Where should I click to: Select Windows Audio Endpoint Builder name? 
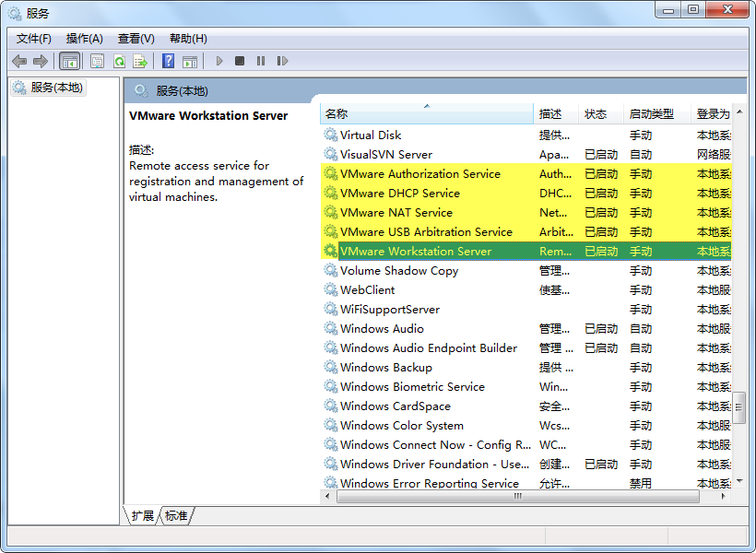[428, 347]
